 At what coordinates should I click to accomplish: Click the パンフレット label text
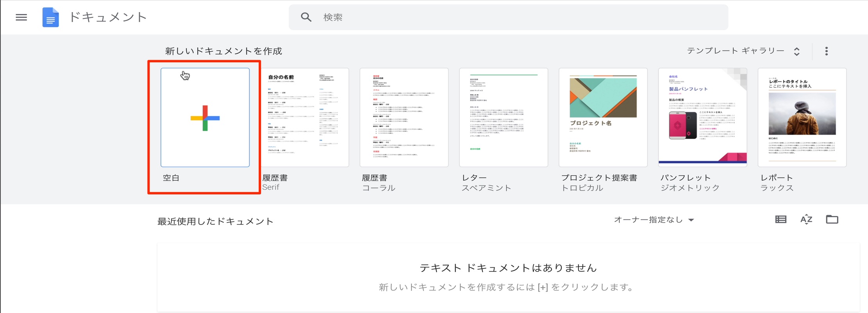click(x=686, y=178)
